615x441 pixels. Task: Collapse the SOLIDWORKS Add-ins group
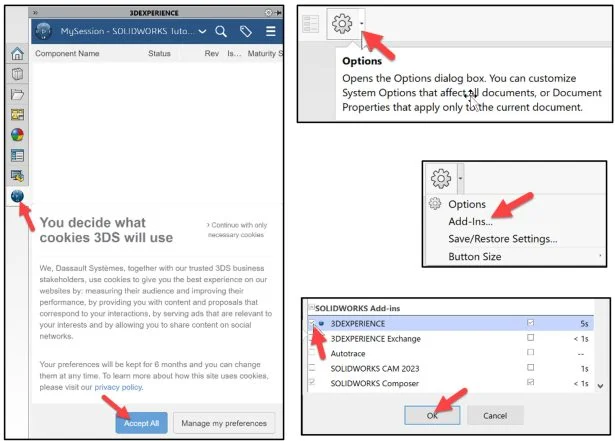pyautogui.click(x=312, y=308)
